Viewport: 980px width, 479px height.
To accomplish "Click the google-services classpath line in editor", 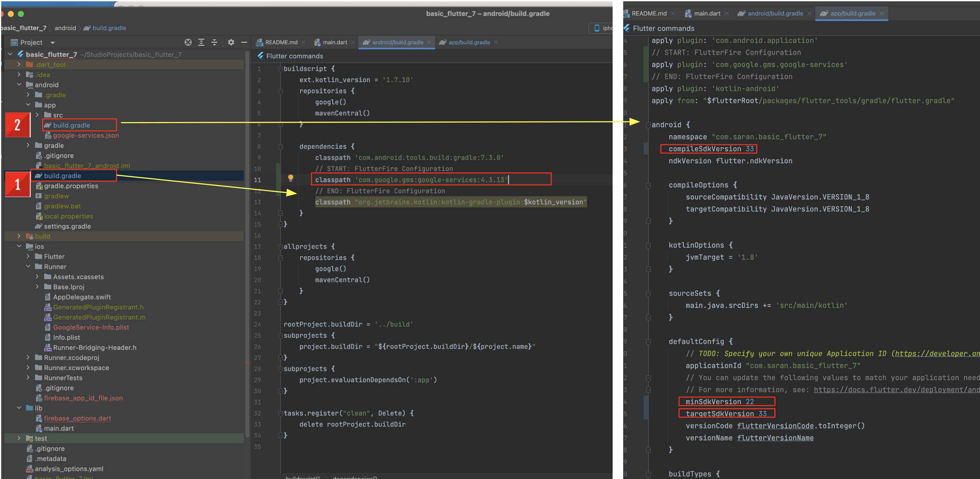I will [411, 180].
